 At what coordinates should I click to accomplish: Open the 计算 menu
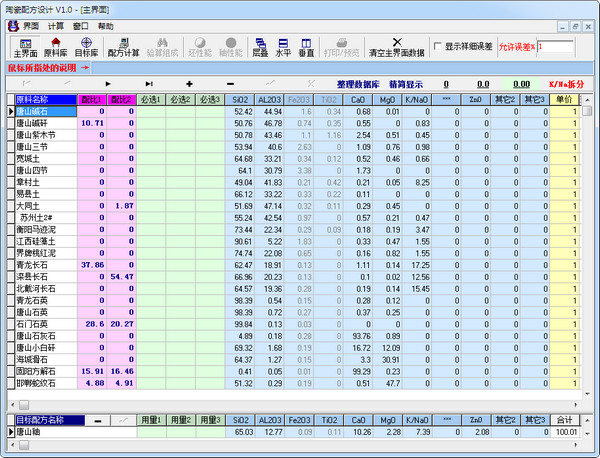[56, 26]
